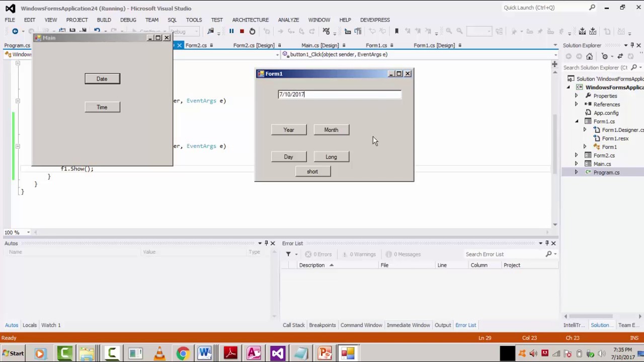Click the Home icon in Solution Explorer
This screenshot has height=362, width=644.
pos(589,56)
